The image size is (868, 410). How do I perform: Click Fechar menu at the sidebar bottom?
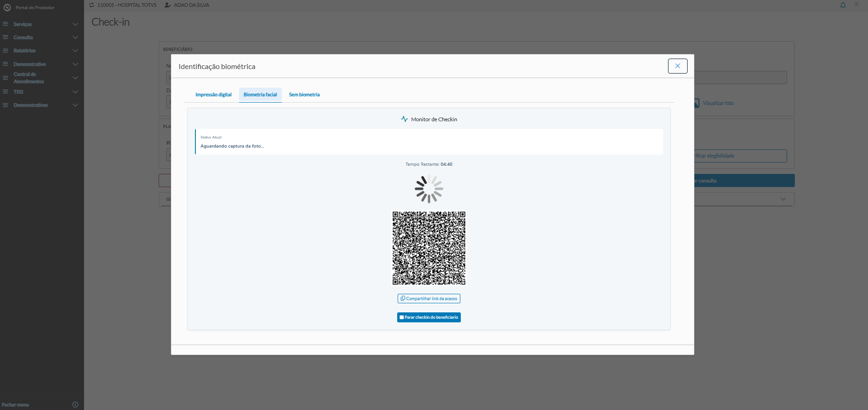[15, 405]
